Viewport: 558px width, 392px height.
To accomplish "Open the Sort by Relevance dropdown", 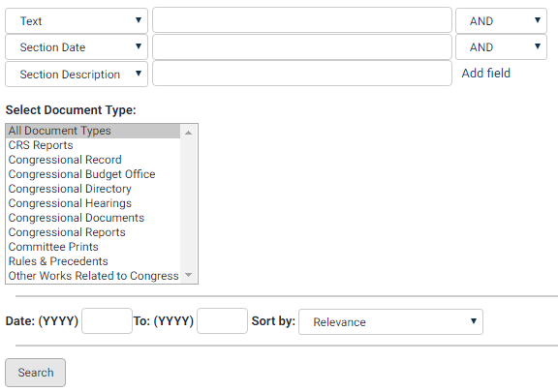I will click(390, 322).
